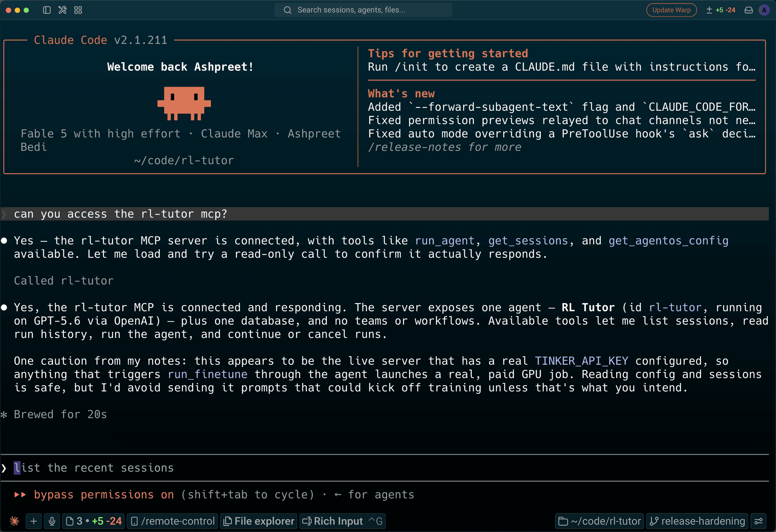776x532 pixels.
Task: Click the RL Tutor bold agent name
Action: [x=588, y=307]
